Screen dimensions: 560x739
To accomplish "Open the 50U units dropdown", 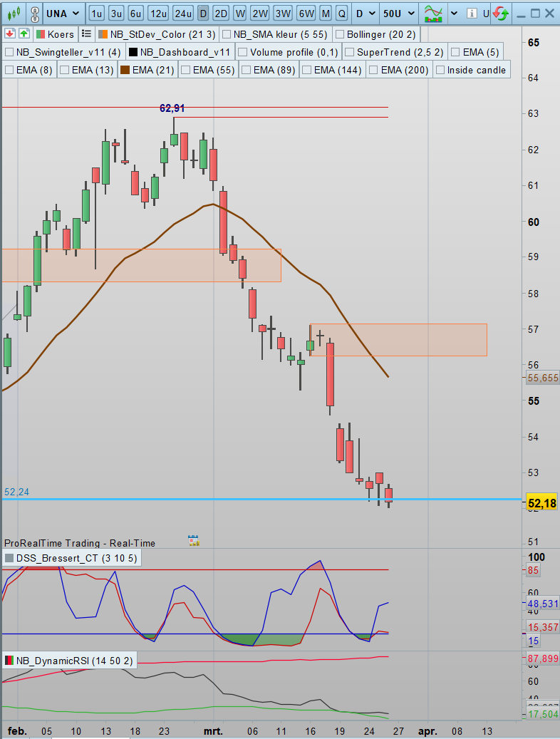I will click(x=399, y=14).
